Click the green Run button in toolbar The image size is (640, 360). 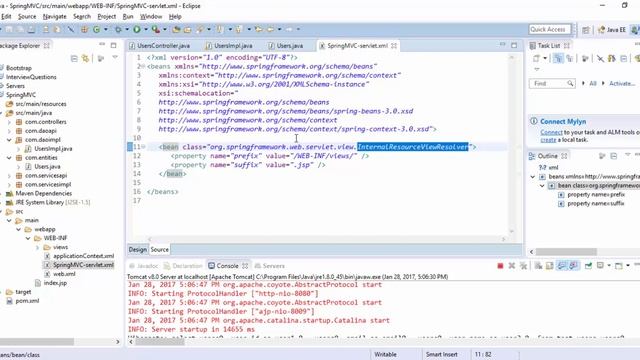(137, 29)
